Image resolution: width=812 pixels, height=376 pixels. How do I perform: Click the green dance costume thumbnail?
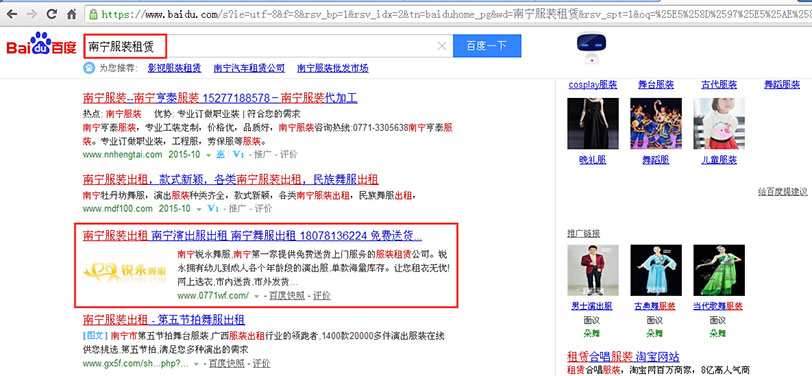[x=719, y=270]
